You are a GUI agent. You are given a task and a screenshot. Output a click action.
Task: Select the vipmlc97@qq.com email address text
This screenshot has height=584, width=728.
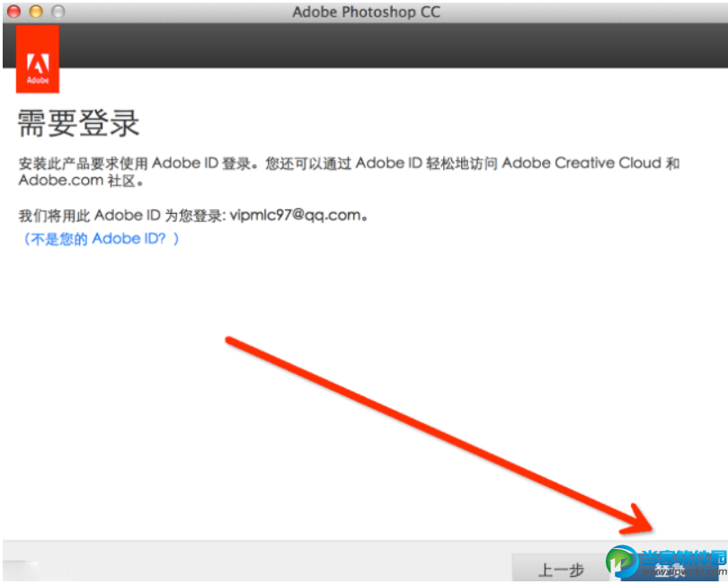coord(296,216)
